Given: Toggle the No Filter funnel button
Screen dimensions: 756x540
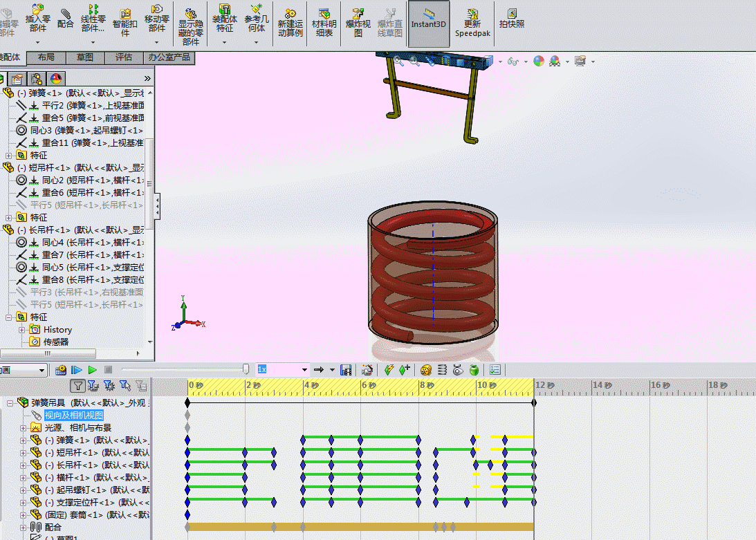Looking at the screenshot, I should [x=77, y=385].
